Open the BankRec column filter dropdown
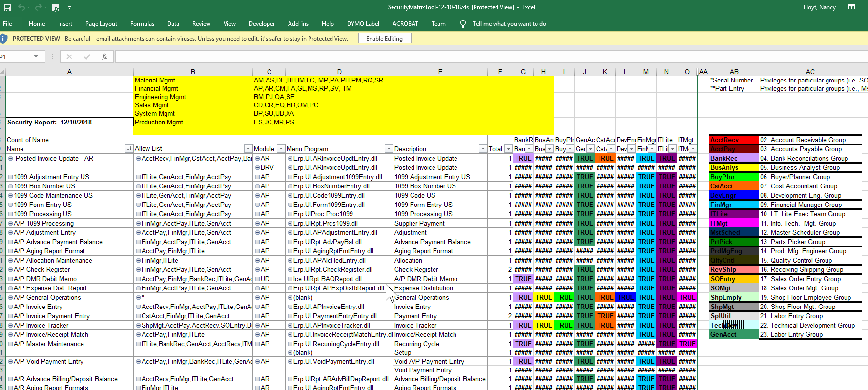This screenshot has height=390, width=868. (x=529, y=149)
